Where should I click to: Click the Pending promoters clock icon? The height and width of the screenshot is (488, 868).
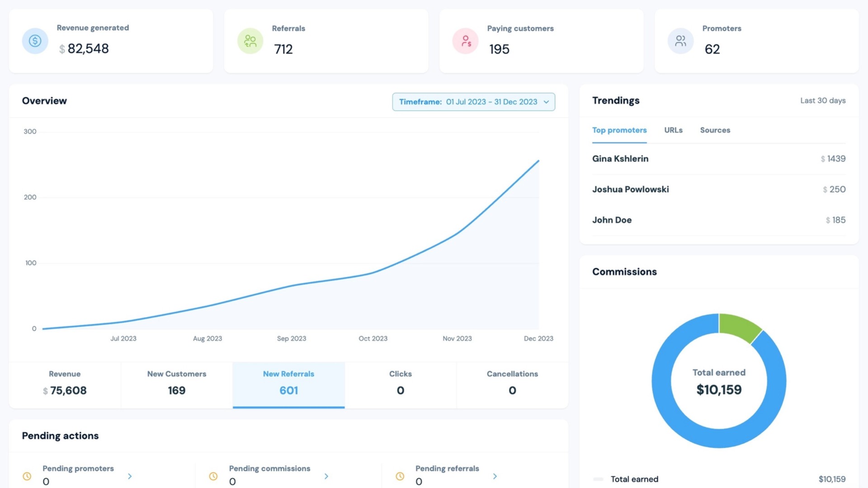coord(27,476)
